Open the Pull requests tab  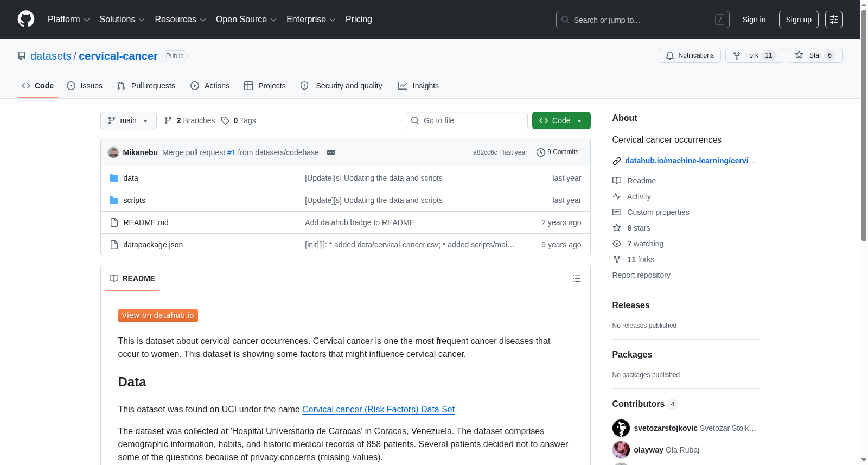click(146, 86)
